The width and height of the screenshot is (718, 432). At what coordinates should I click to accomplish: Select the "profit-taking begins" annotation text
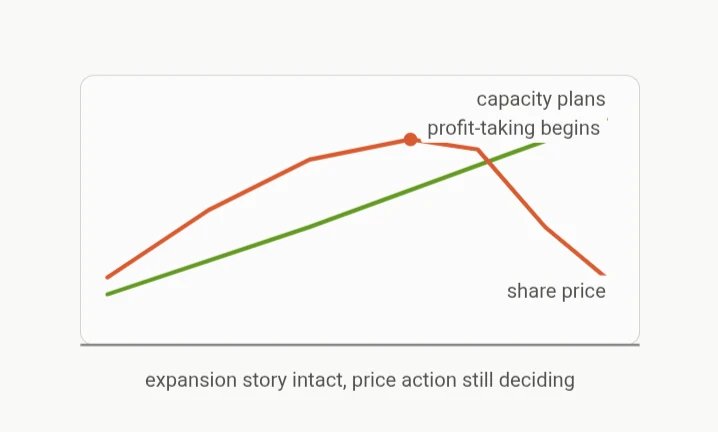pyautogui.click(x=513, y=128)
